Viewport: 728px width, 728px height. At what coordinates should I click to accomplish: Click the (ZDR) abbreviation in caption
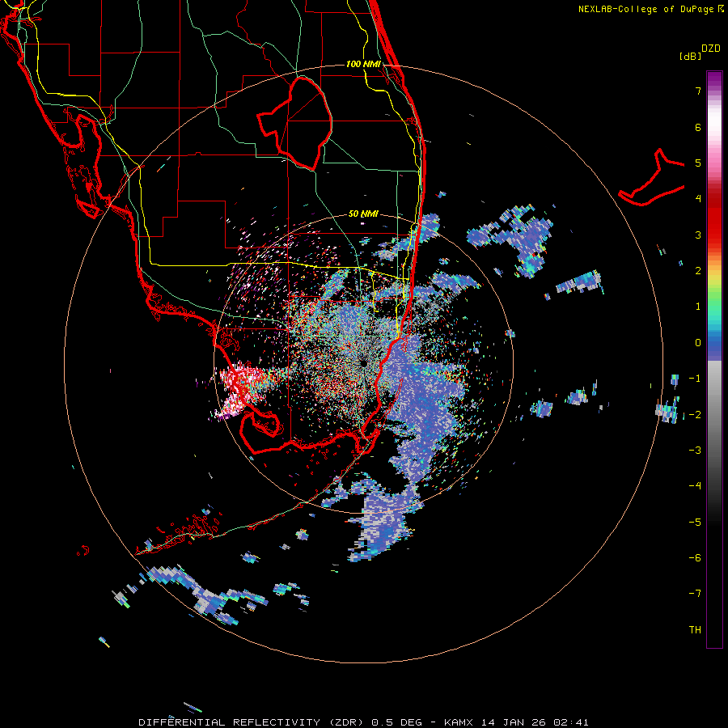tap(346, 722)
